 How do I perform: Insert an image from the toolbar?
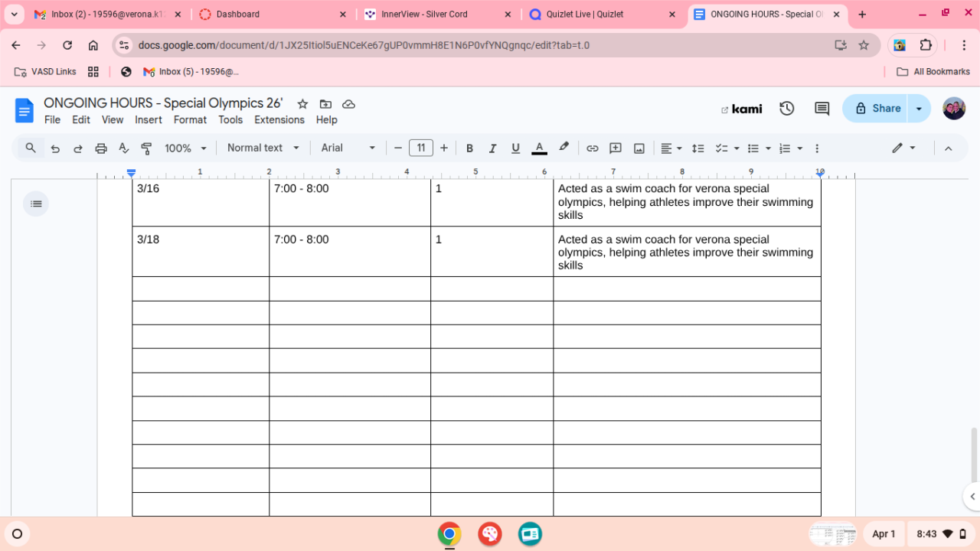pos(639,148)
